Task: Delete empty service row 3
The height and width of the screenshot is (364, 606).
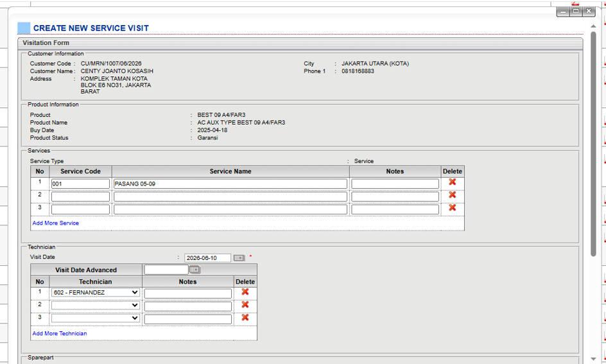Action: [x=452, y=207]
